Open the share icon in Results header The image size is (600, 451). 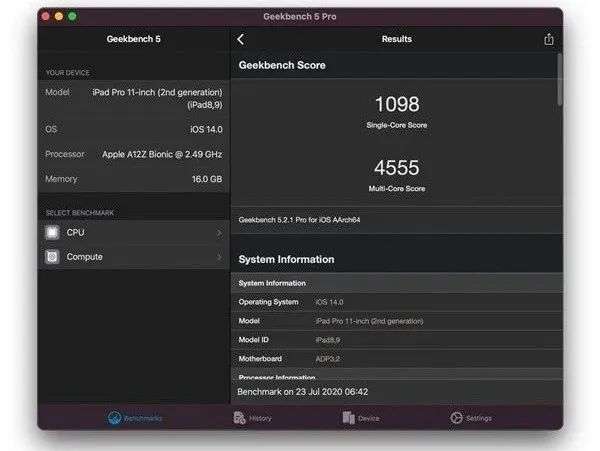coord(549,39)
